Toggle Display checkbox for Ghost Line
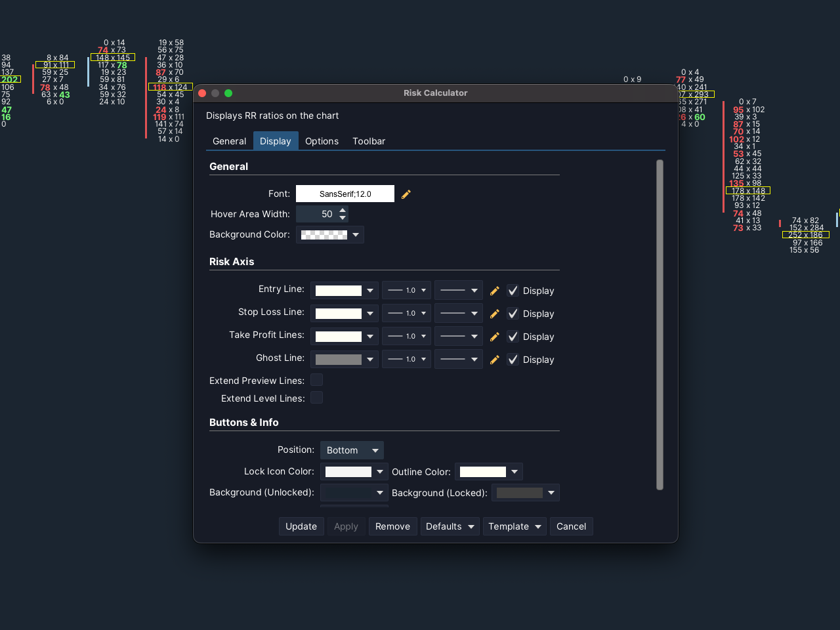The image size is (840, 630). click(x=513, y=360)
